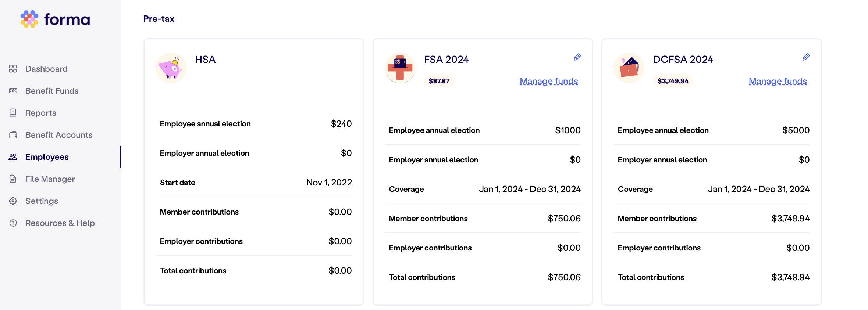868x310 pixels.
Task: Click the Benefit Funds cash icon
Action: click(13, 91)
